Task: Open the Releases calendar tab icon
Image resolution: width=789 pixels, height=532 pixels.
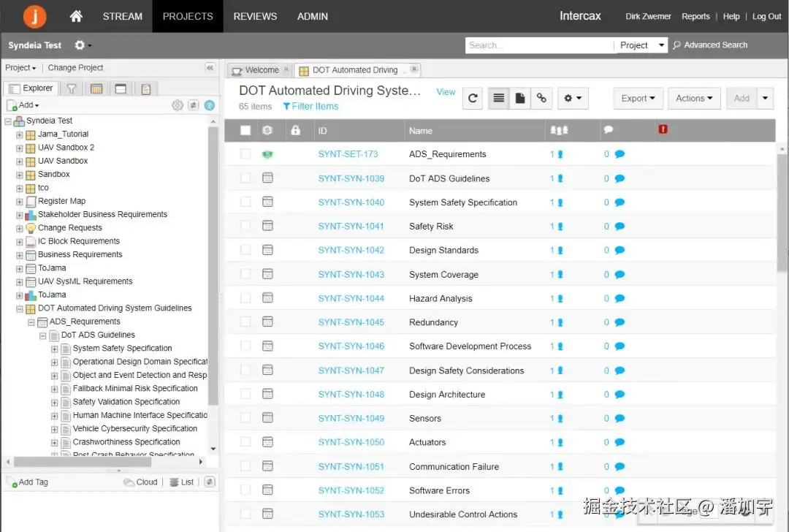Action: (x=96, y=88)
